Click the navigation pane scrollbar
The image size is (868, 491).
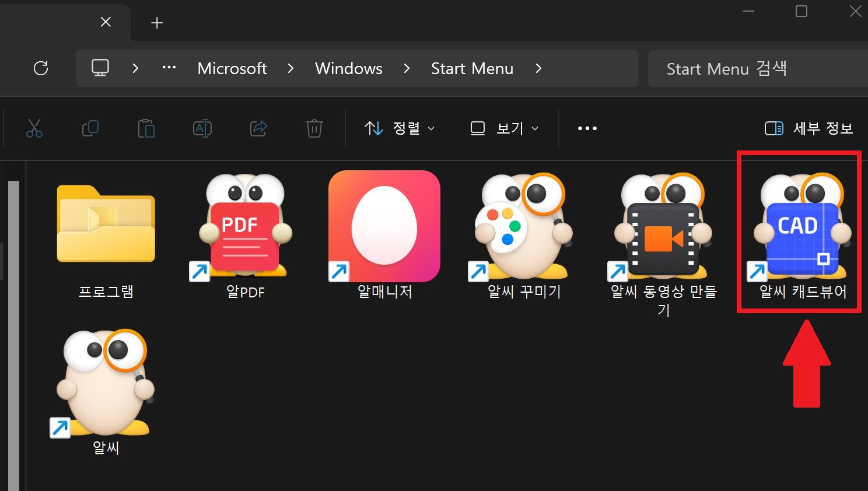[13, 335]
